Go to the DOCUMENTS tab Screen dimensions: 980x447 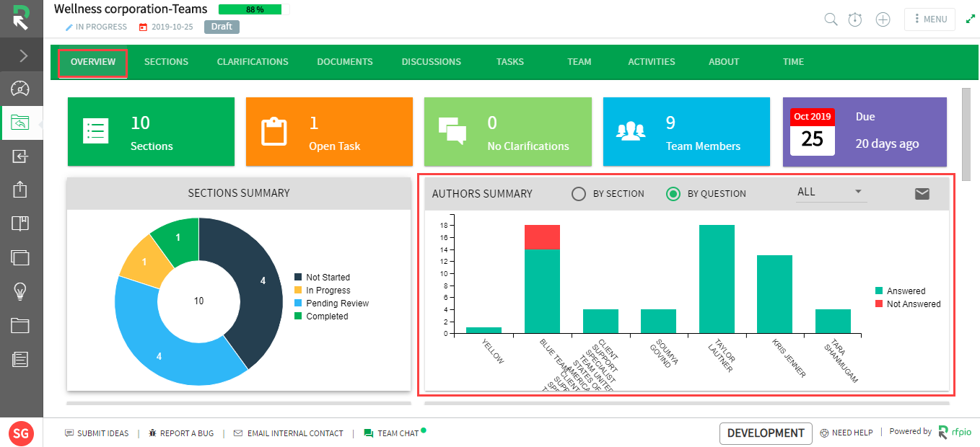click(x=345, y=62)
